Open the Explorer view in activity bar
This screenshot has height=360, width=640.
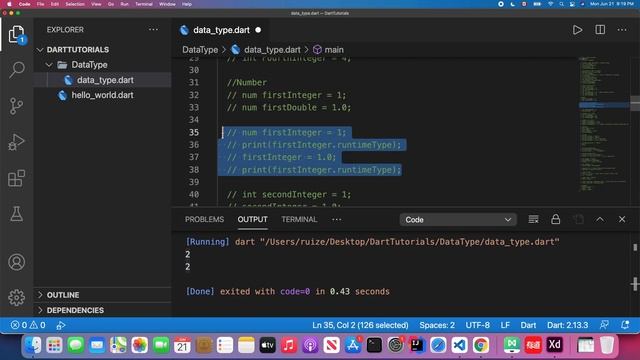16,34
